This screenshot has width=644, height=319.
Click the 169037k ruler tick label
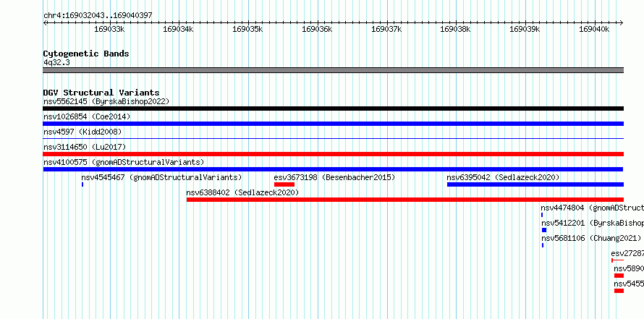click(x=386, y=29)
